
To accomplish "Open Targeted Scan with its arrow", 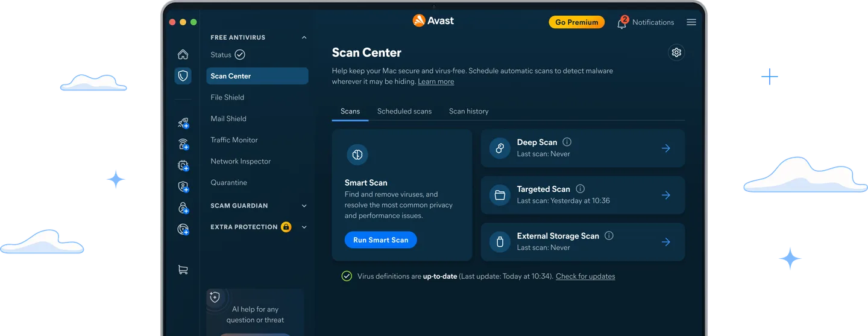I will [665, 195].
